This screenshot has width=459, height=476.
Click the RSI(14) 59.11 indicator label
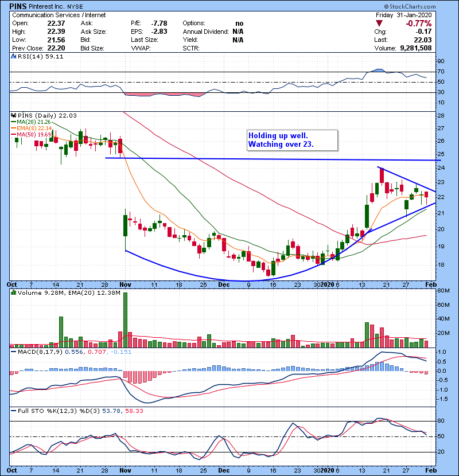pos(40,56)
